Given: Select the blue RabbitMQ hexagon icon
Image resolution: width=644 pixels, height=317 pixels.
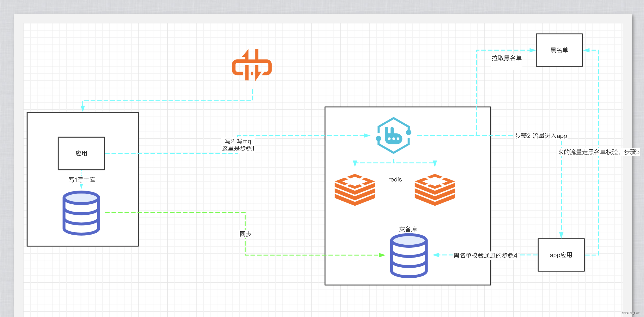Looking at the screenshot, I should (394, 135).
